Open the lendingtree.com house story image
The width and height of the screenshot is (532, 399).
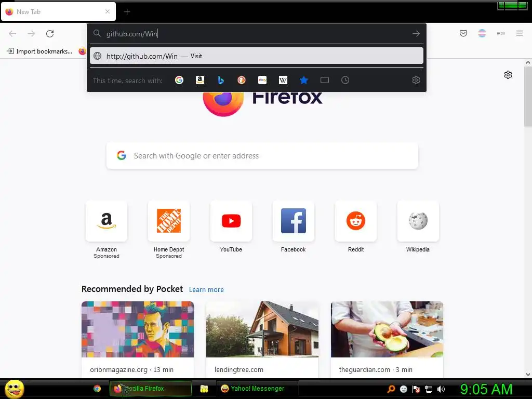tap(262, 329)
